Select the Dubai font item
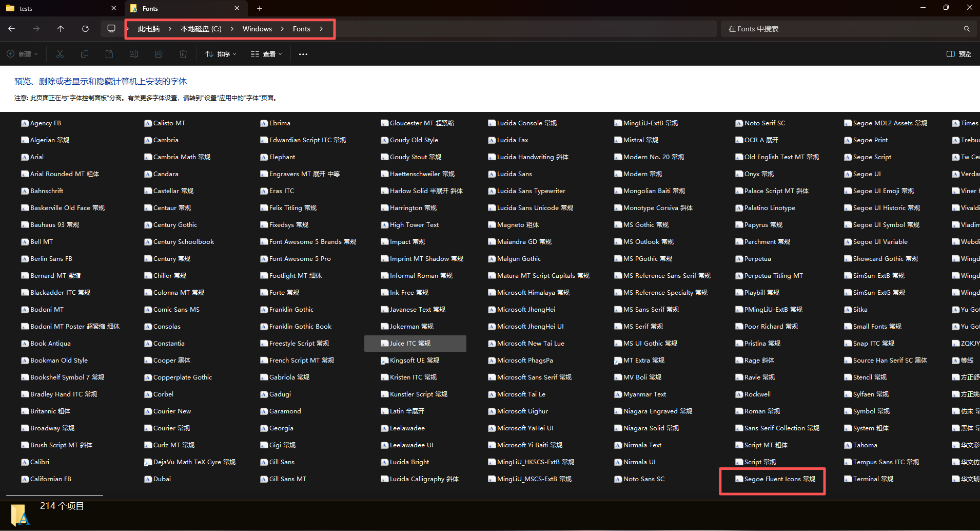Image resolution: width=980 pixels, height=531 pixels. click(158, 479)
